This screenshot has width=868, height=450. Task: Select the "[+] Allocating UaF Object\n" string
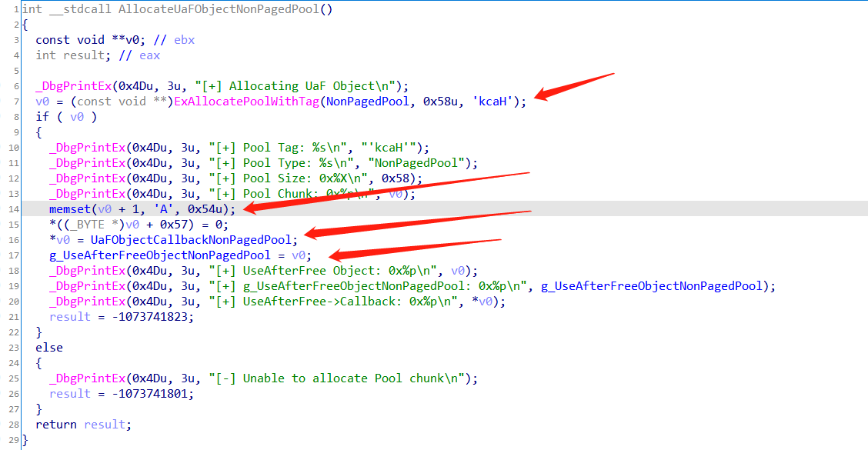tap(295, 86)
